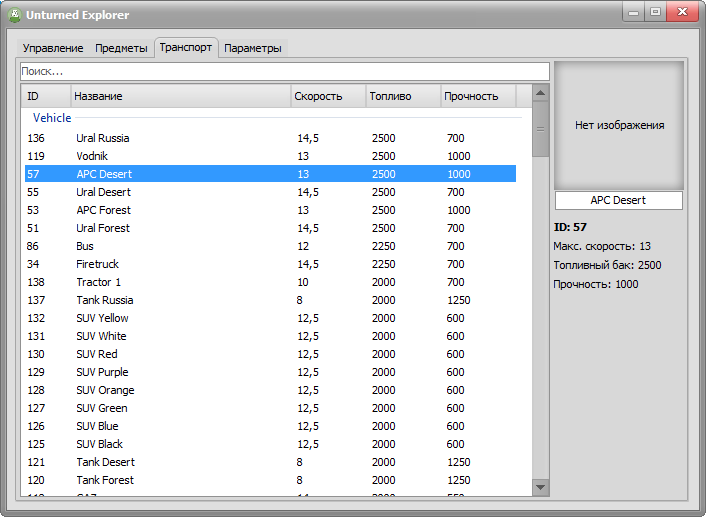Click the scrollbar down arrow

point(540,487)
